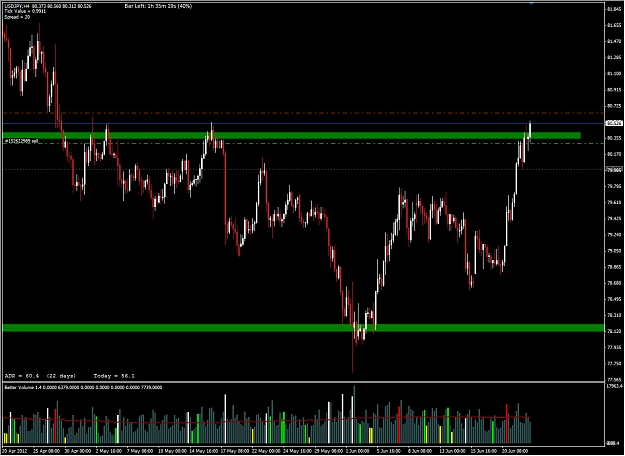The height and width of the screenshot is (456, 625).
Task: Click the 20 Apr 2012 date label
Action: pos(16,451)
